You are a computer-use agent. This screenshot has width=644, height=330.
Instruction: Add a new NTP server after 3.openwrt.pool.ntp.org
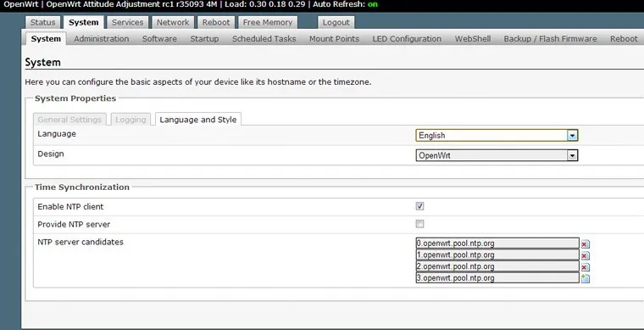click(586, 278)
